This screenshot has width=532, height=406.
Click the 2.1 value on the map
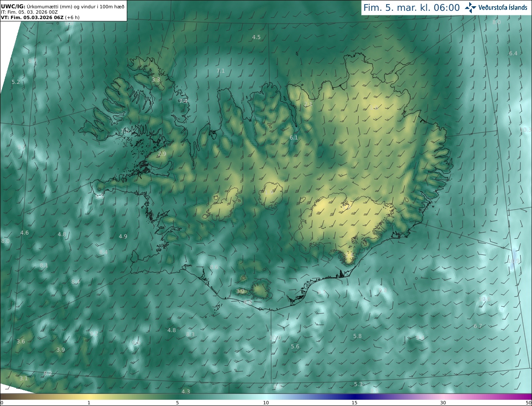click(308, 104)
